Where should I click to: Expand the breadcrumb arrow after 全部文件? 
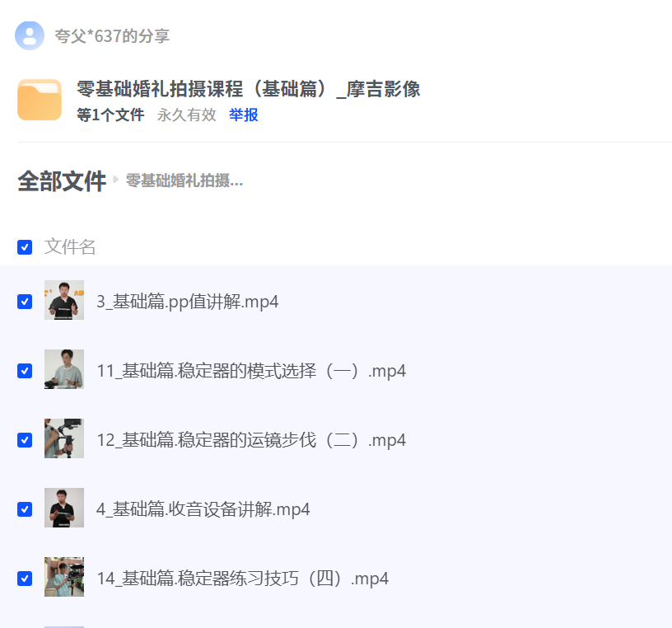(x=117, y=181)
